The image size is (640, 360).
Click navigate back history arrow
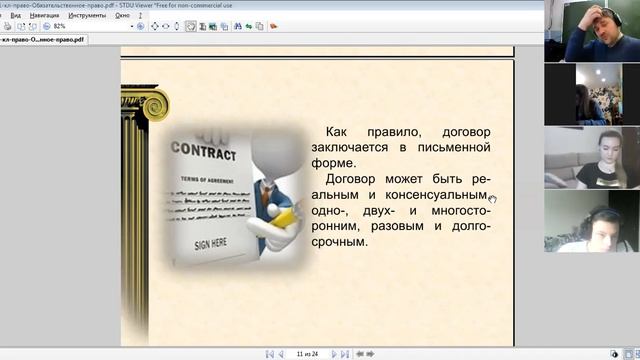point(360,354)
